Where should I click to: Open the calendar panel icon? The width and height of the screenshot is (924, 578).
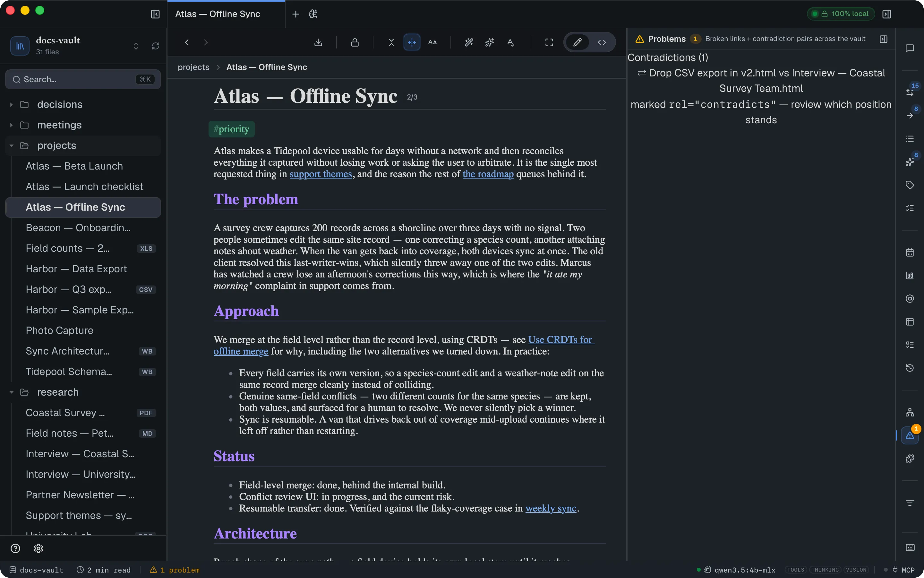coord(910,253)
